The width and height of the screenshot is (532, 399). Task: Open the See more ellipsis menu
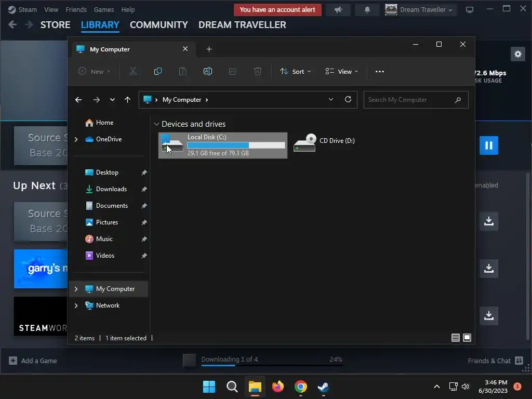pyautogui.click(x=380, y=72)
